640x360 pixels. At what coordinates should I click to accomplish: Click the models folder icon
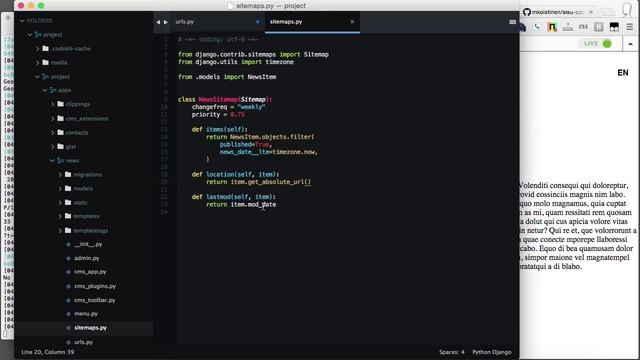pos(68,189)
